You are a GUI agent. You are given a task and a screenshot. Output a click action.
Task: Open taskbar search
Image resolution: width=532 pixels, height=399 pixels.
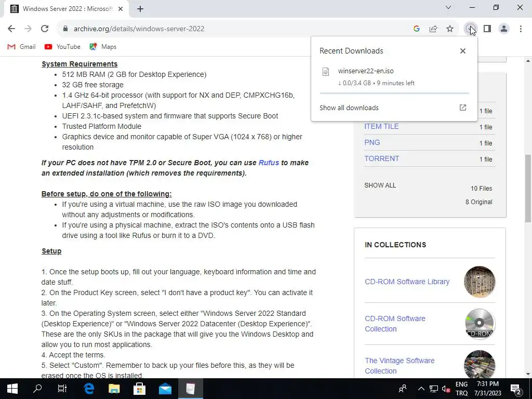[37, 389]
